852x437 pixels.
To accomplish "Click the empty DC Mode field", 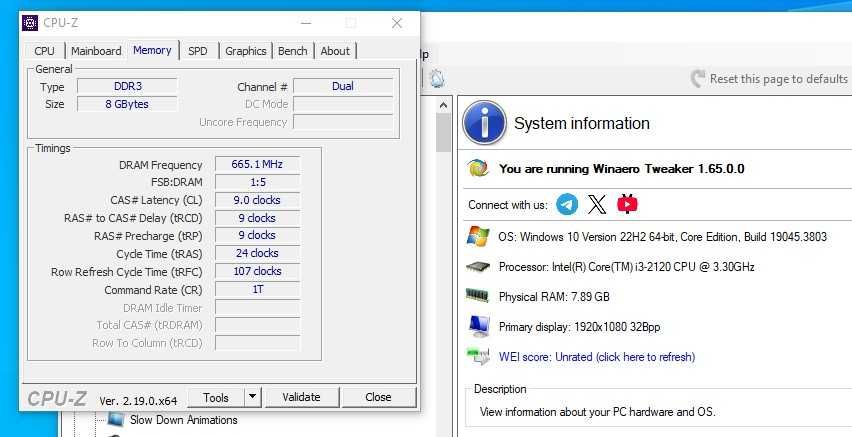I will (343, 104).
